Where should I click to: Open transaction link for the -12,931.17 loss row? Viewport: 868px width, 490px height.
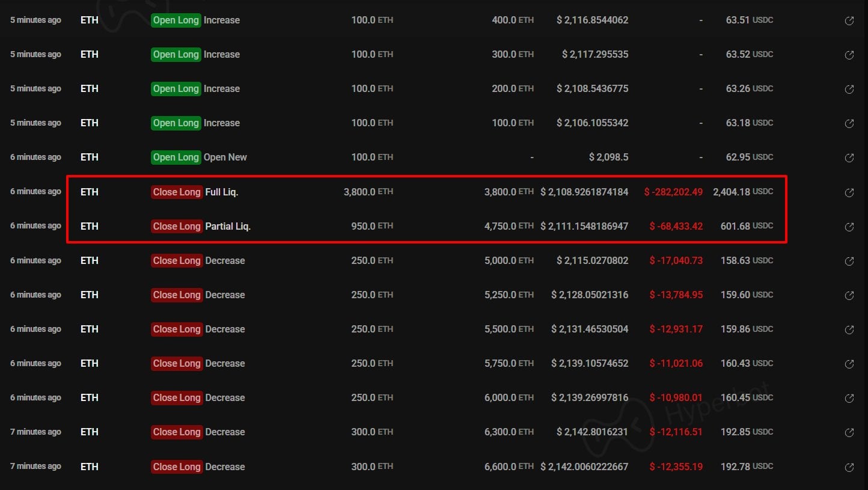[x=849, y=329]
